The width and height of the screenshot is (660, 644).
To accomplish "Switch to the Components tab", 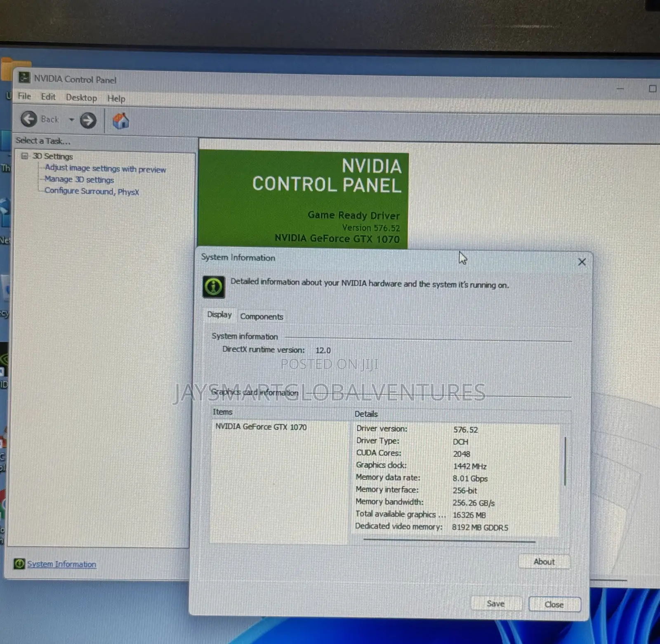I will coord(262,316).
